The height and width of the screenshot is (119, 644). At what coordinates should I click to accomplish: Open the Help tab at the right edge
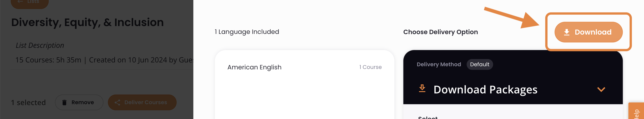(636, 111)
